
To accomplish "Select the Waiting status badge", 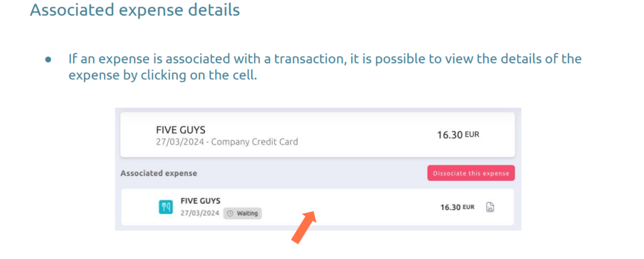I will click(x=242, y=214).
